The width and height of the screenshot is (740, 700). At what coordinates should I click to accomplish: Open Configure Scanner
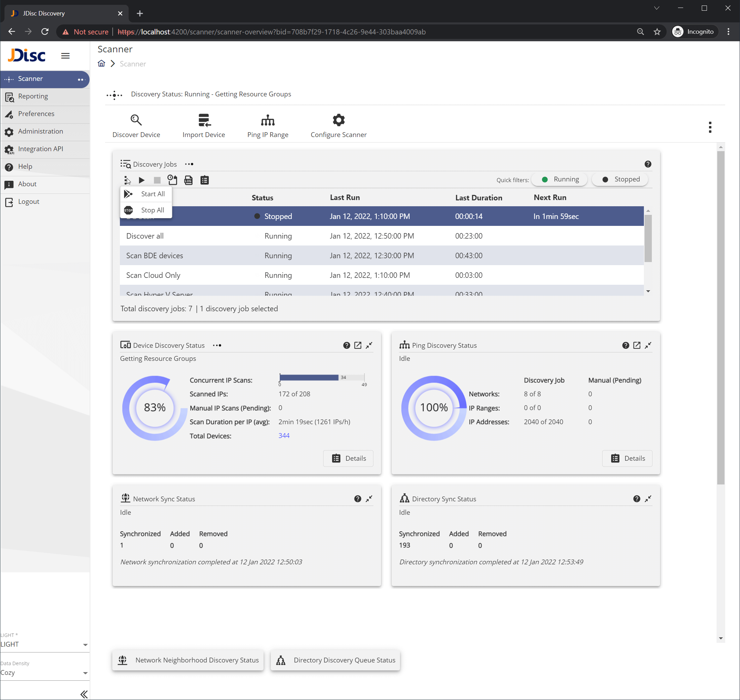(x=338, y=125)
